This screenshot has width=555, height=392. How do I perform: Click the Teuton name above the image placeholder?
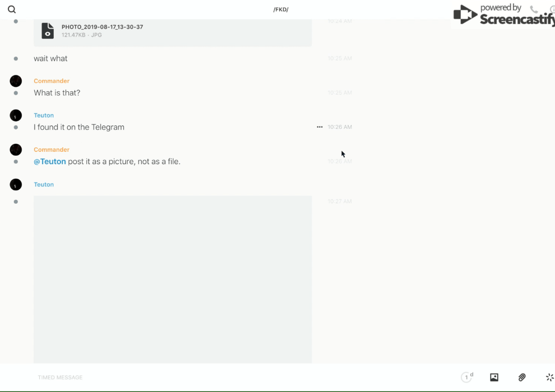tap(44, 184)
